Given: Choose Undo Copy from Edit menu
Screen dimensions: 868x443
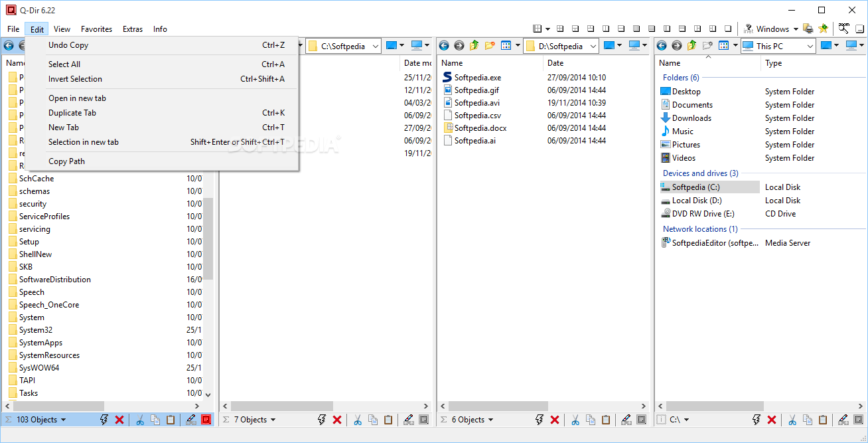Looking at the screenshot, I should click(163, 45).
